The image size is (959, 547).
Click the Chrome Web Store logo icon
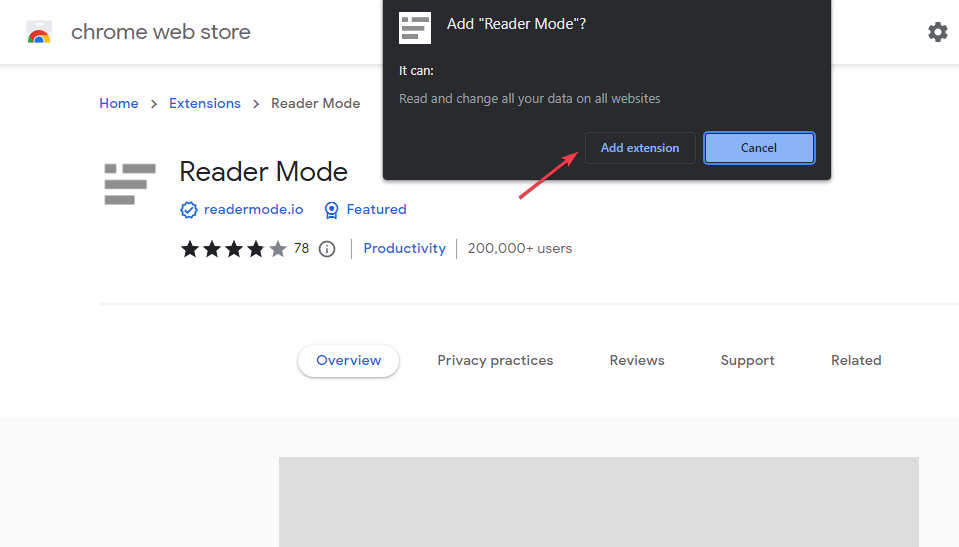point(39,32)
